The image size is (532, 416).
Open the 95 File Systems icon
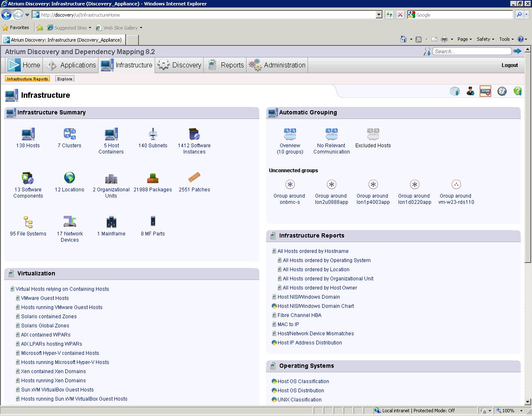click(x=28, y=222)
